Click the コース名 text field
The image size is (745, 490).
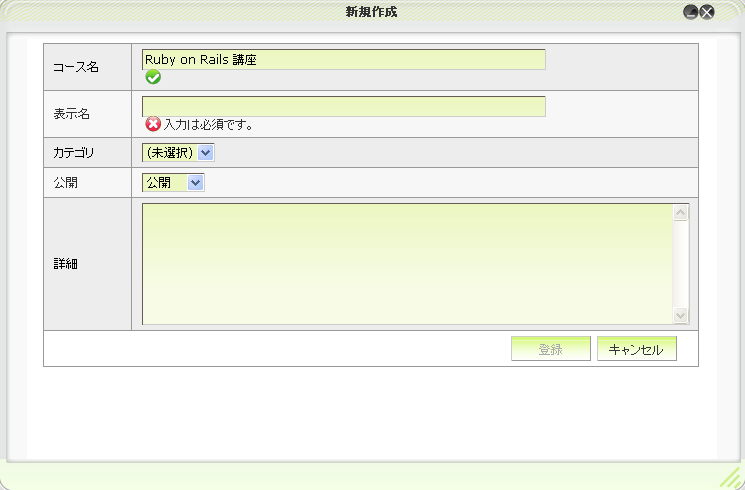(344, 59)
